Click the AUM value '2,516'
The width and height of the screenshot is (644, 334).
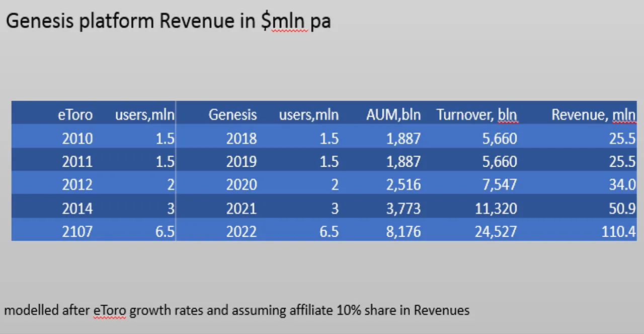(x=404, y=184)
